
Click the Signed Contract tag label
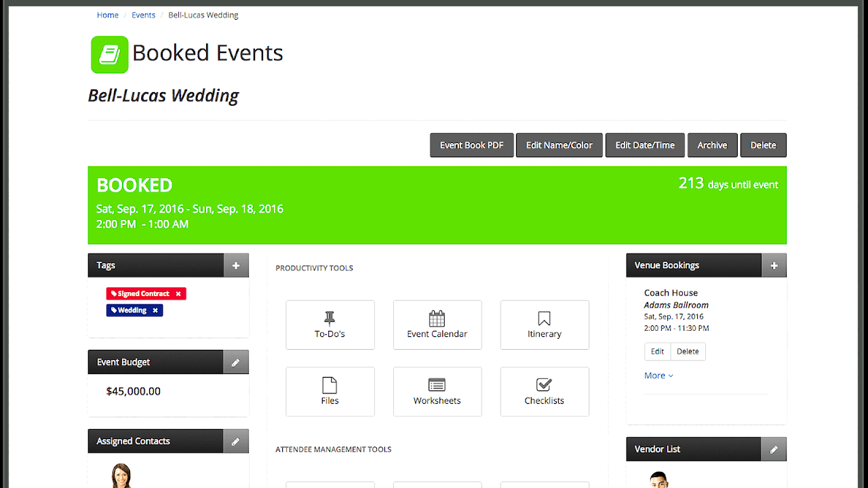pos(143,293)
